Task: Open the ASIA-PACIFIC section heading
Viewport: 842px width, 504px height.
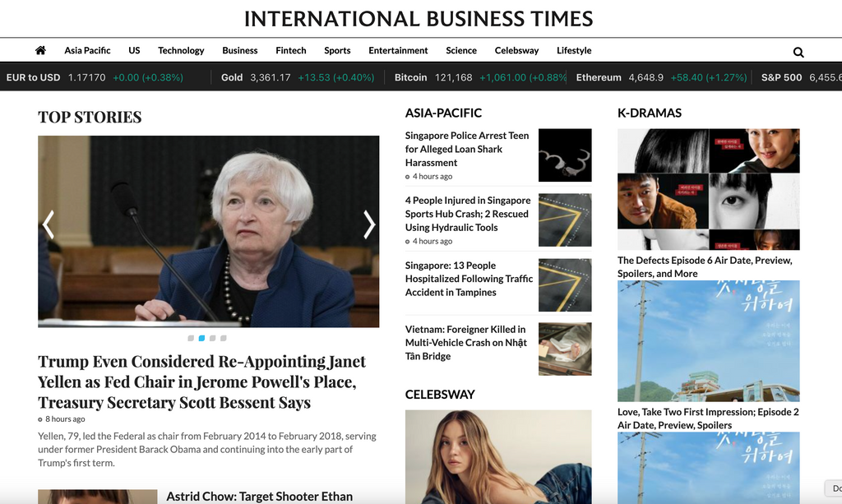Action: coord(443,113)
